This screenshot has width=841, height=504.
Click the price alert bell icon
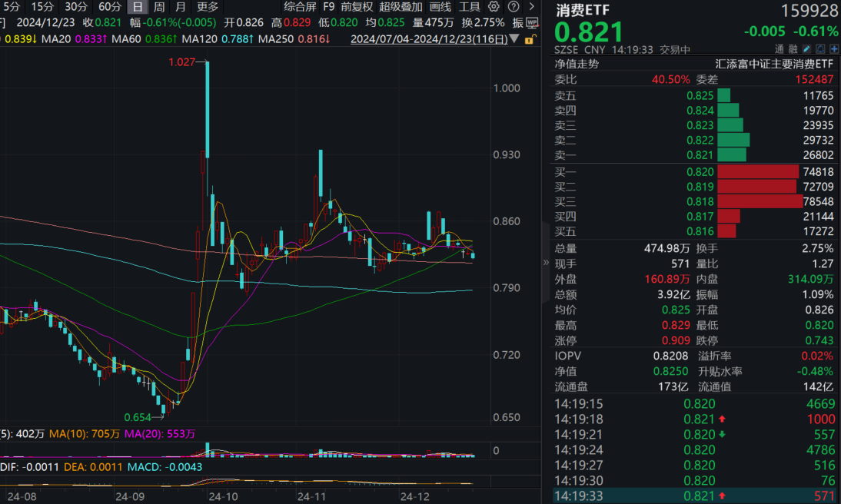coord(820,48)
